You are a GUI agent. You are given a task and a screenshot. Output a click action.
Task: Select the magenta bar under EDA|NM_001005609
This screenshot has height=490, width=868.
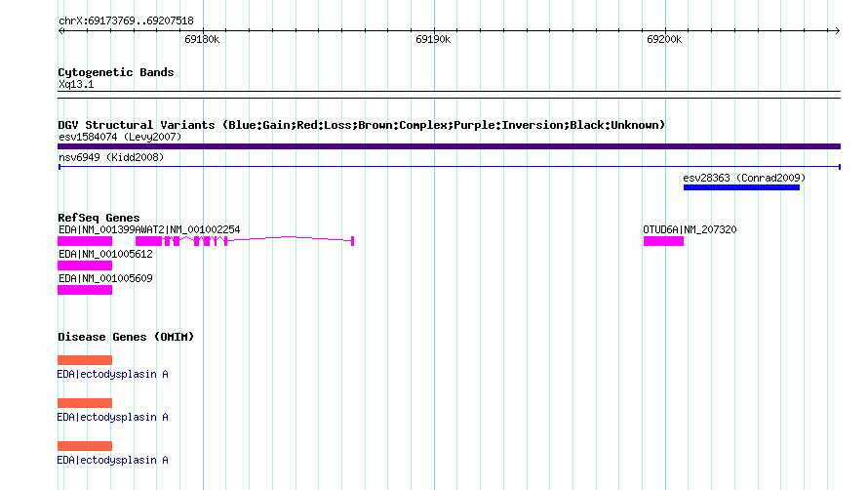[85, 290]
